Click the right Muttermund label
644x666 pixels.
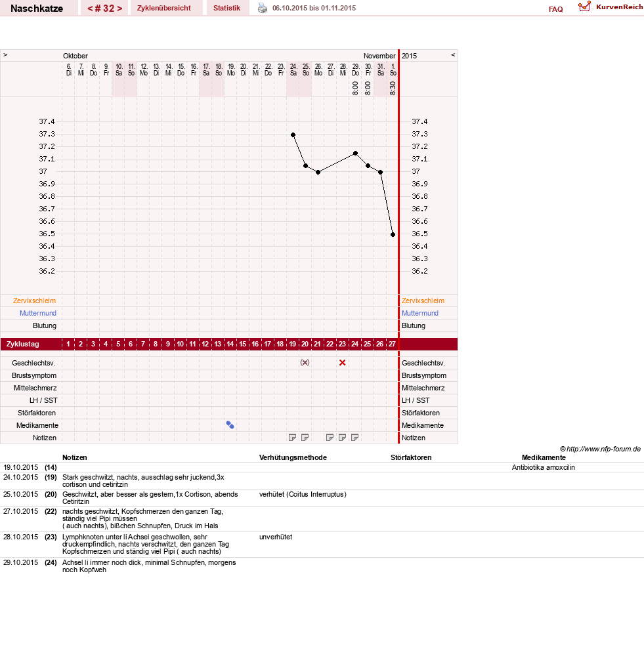tap(420, 313)
